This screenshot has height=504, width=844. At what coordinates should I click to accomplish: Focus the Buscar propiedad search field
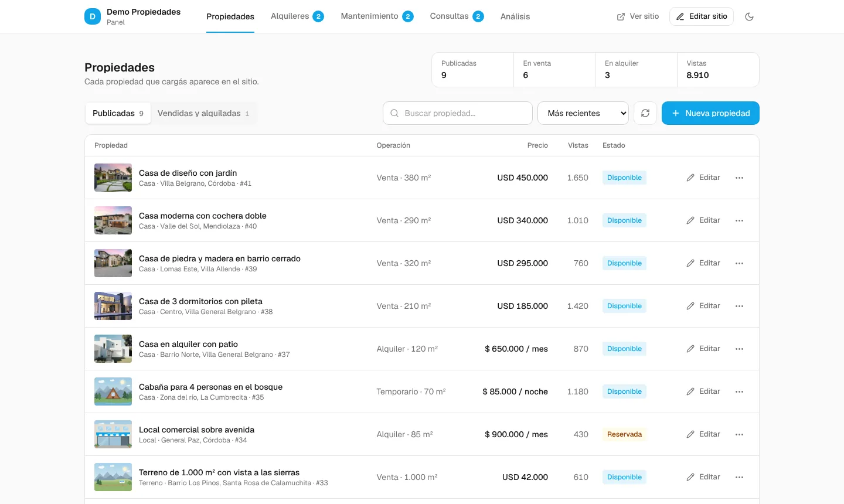458,113
